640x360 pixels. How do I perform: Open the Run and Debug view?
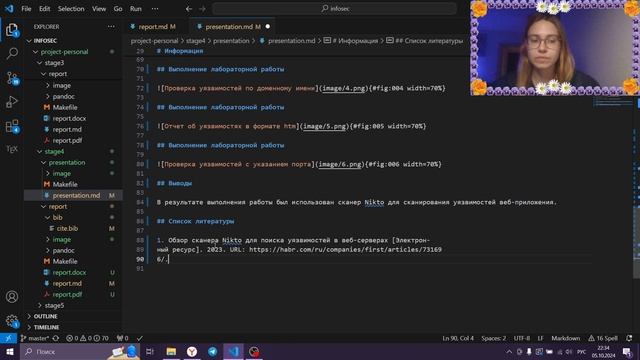pyautogui.click(x=12, y=102)
